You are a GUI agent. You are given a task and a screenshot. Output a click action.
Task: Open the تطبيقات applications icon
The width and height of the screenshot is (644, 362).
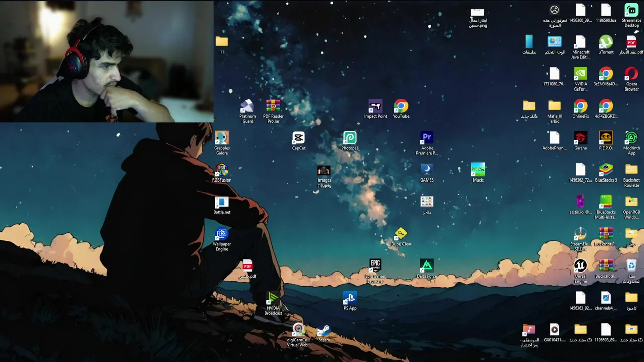coord(529,45)
